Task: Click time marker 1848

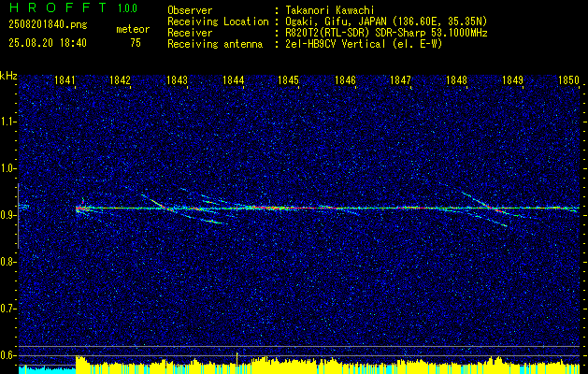Action: click(456, 80)
